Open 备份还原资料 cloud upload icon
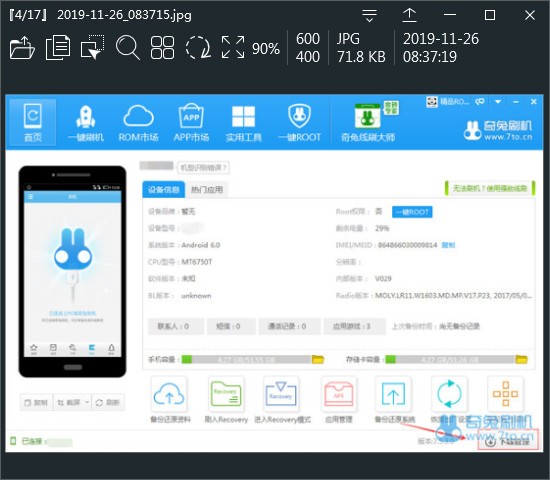Screen dimensions: 550x480 169,394
